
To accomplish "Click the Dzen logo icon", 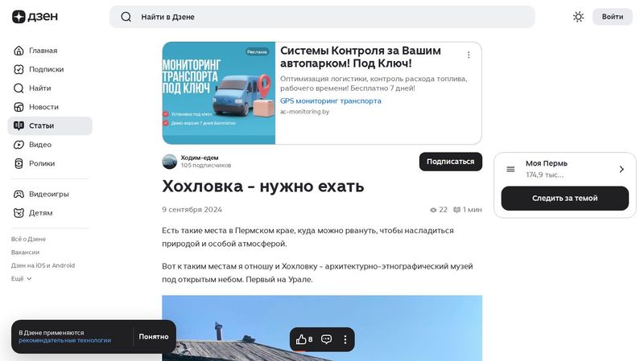I will pos(19,17).
